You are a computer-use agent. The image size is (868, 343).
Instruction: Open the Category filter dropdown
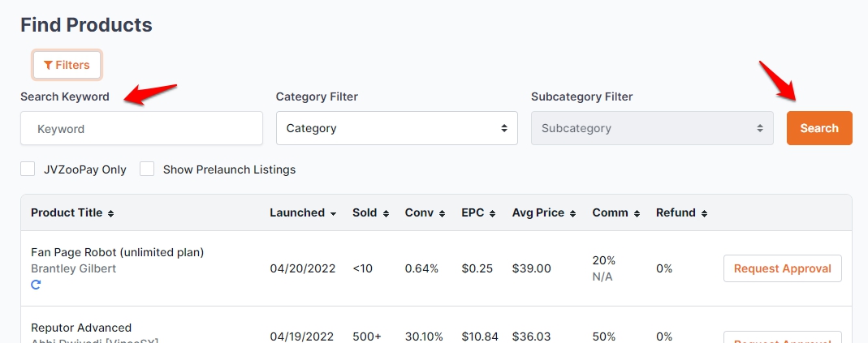pos(397,128)
